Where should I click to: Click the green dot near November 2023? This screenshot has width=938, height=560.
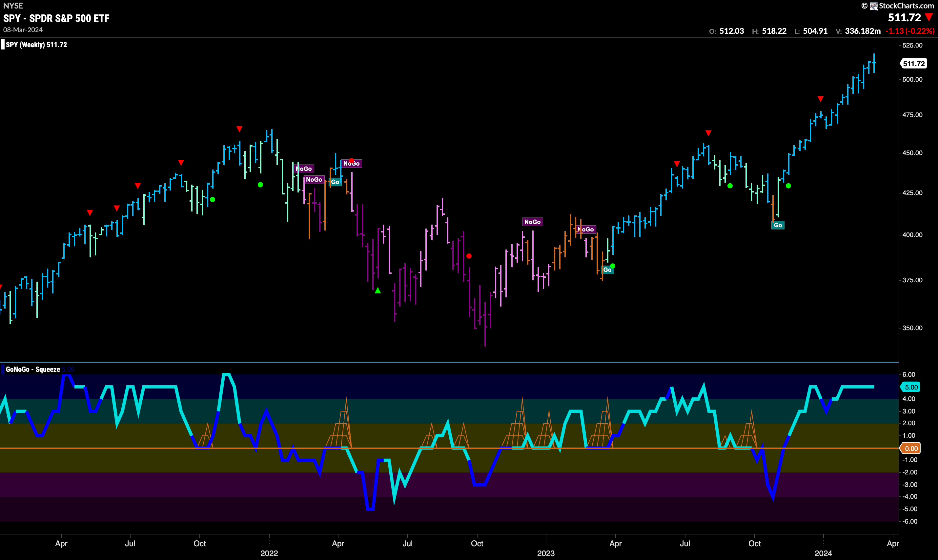(788, 186)
